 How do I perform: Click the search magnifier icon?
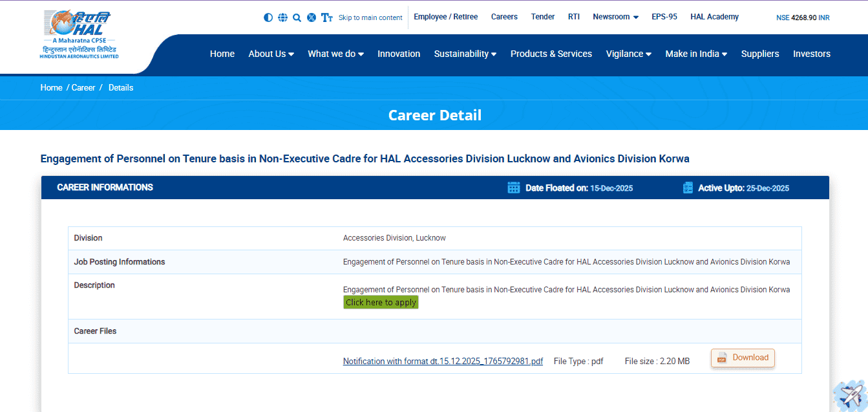click(x=297, y=17)
